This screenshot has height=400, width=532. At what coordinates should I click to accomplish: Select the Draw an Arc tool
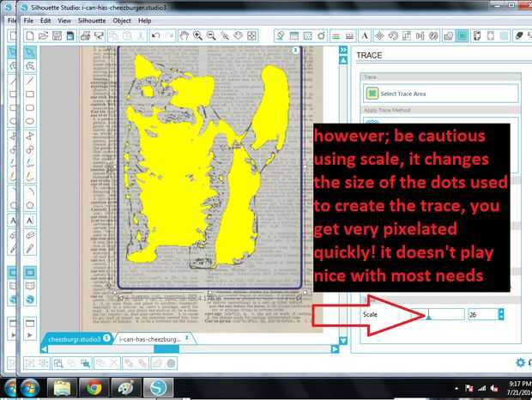tap(30, 191)
